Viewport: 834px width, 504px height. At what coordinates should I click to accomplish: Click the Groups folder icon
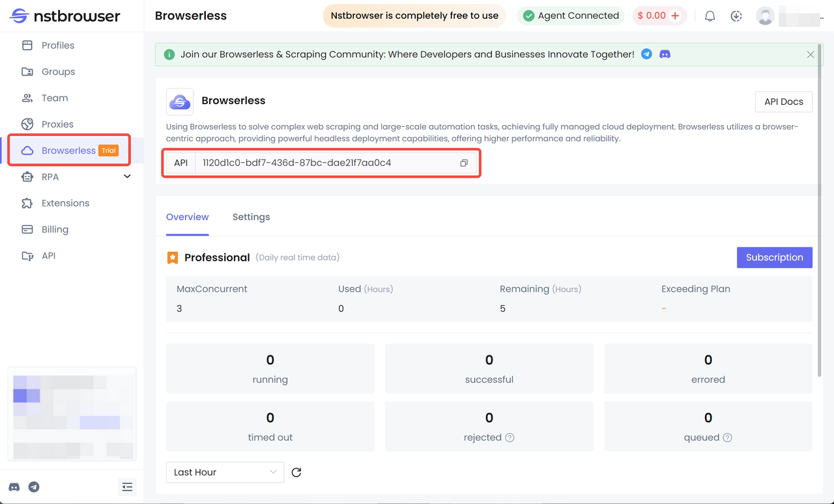pos(27,72)
